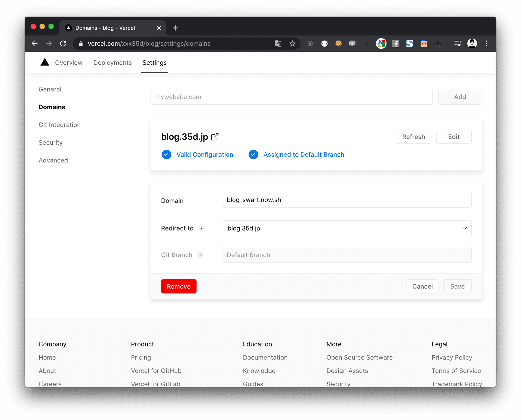Open Git Integration settings
This screenshot has width=521, height=420.
click(x=60, y=125)
